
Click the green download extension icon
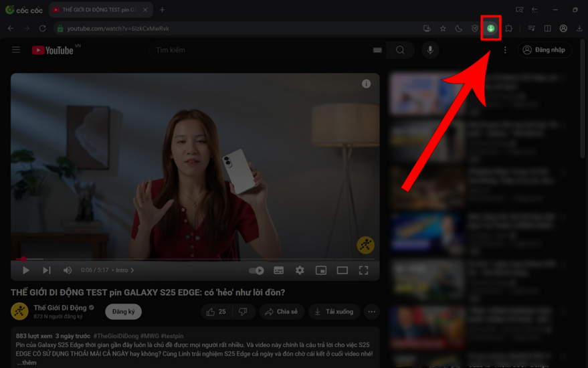(491, 29)
